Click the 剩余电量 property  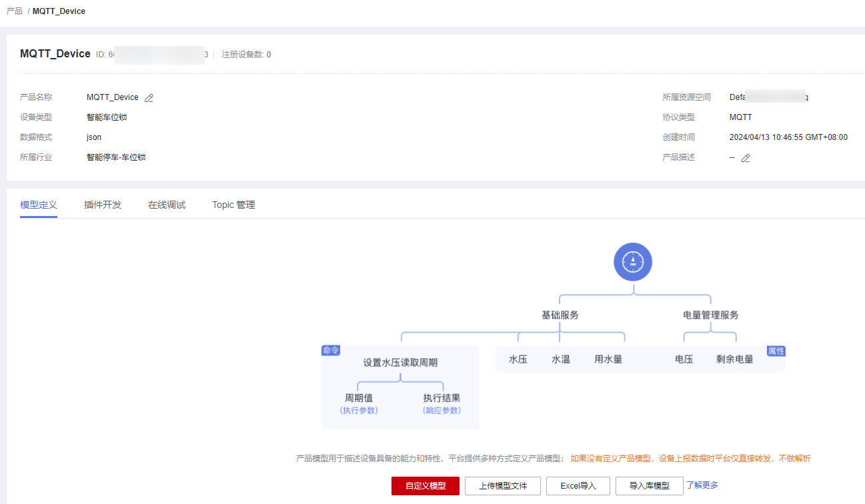pyautogui.click(x=735, y=359)
